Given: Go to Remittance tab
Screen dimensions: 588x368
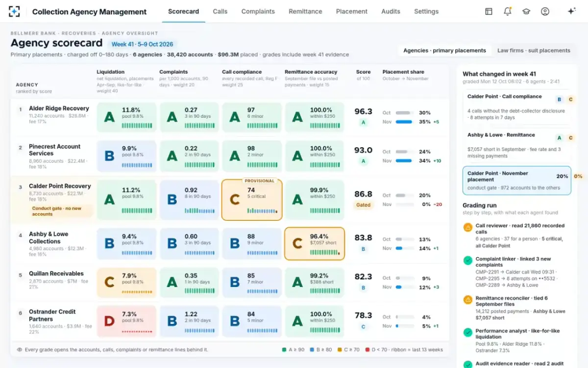Looking at the screenshot, I should point(305,11).
